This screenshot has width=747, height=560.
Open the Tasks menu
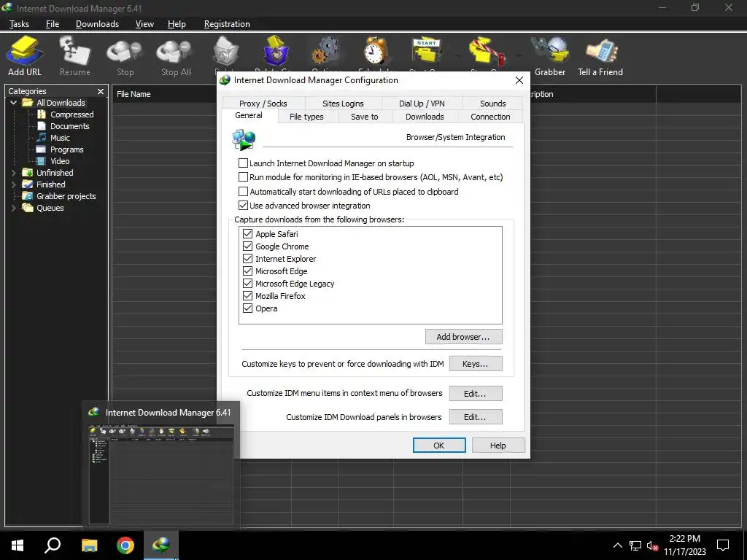pyautogui.click(x=19, y=24)
